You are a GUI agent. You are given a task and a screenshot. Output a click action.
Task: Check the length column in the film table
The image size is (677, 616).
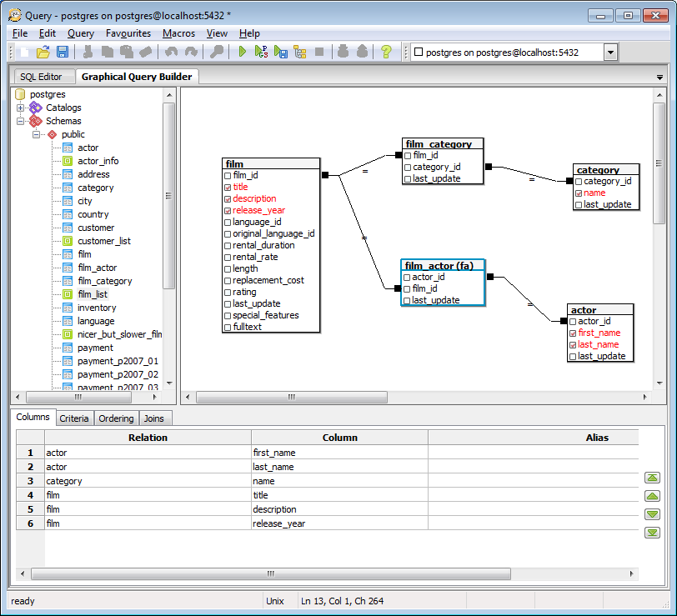pyautogui.click(x=226, y=268)
